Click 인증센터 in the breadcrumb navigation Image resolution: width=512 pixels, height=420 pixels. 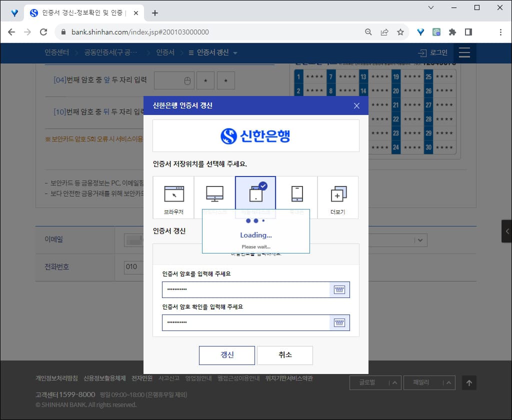tap(56, 53)
